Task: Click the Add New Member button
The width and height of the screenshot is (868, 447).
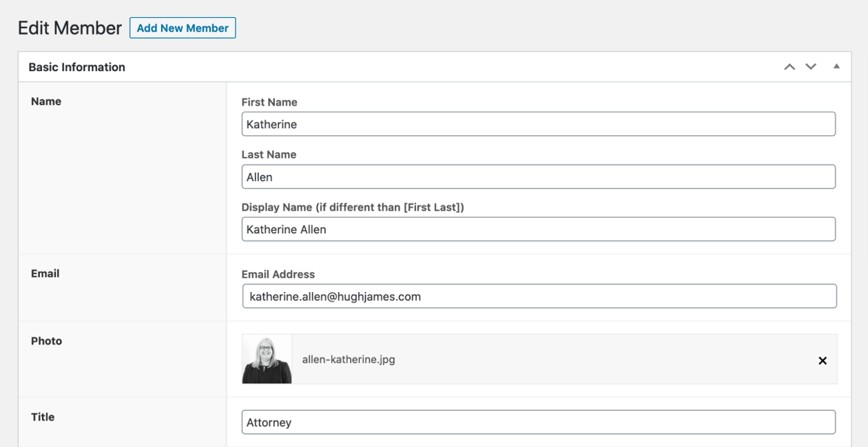Action: tap(183, 28)
